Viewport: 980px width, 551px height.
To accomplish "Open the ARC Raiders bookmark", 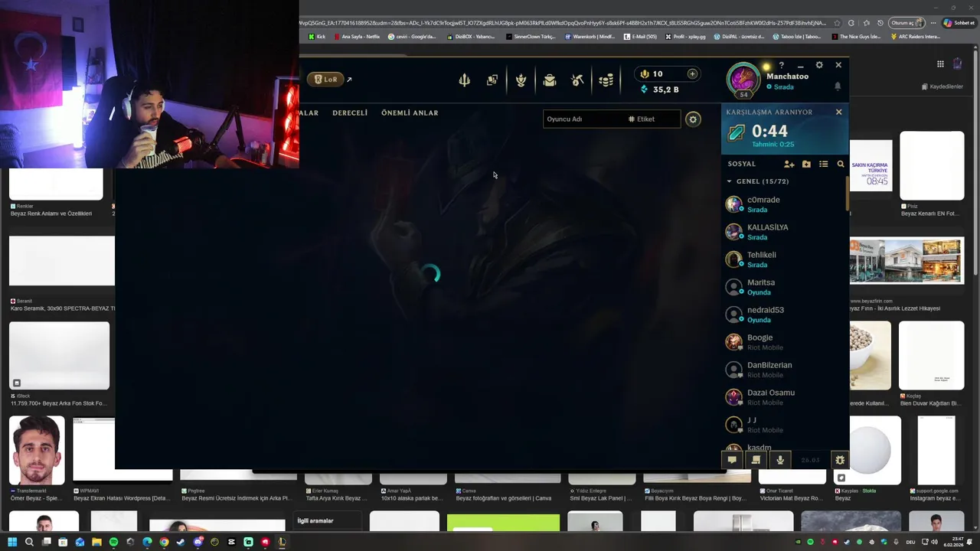I will (x=916, y=37).
